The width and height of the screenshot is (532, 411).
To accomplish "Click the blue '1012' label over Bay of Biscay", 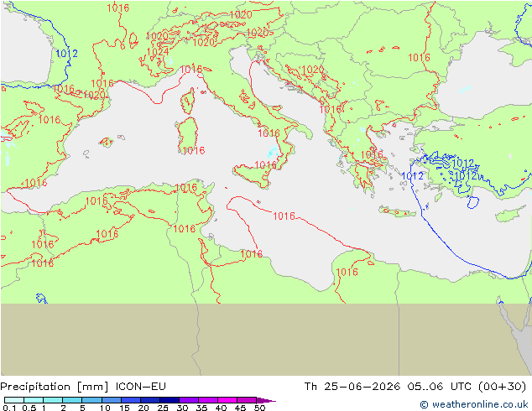I will pos(67,54).
